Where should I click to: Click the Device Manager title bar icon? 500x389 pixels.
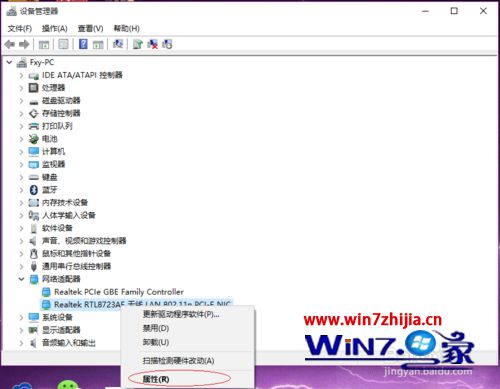[x=11, y=11]
